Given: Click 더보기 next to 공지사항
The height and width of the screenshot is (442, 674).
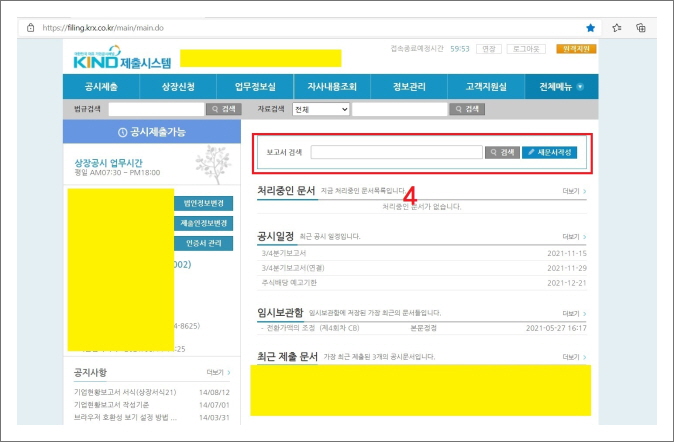Looking at the screenshot, I should (x=218, y=372).
